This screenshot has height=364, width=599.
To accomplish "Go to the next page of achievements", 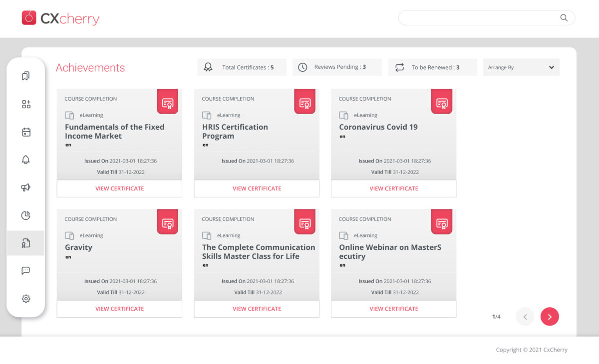I will tap(550, 317).
